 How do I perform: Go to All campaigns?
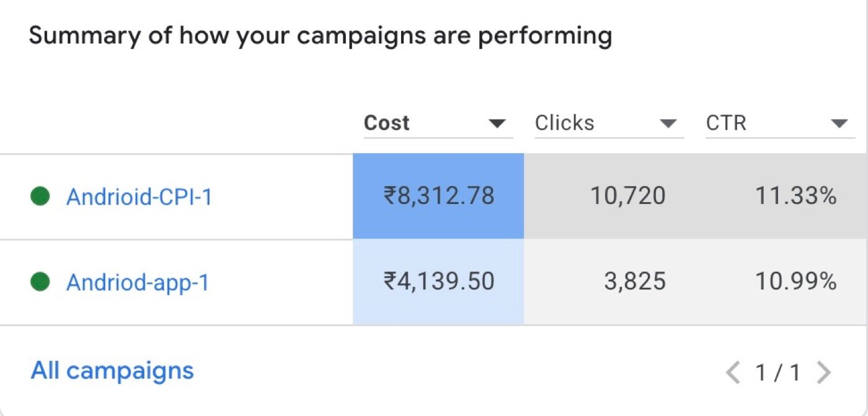(112, 371)
